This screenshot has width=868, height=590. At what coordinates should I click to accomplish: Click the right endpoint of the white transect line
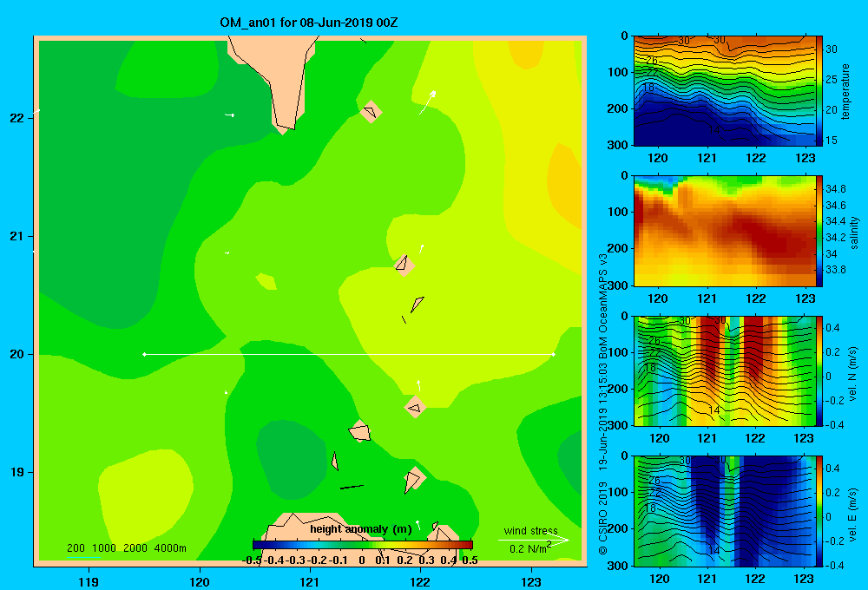click(554, 354)
